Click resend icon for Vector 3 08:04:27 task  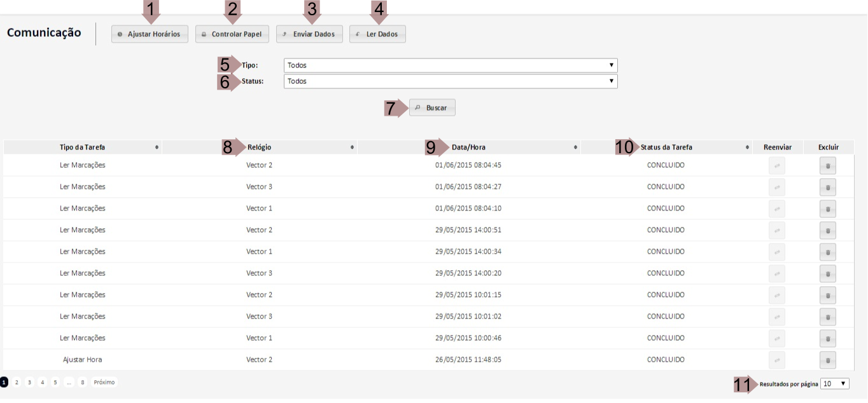[x=776, y=187]
